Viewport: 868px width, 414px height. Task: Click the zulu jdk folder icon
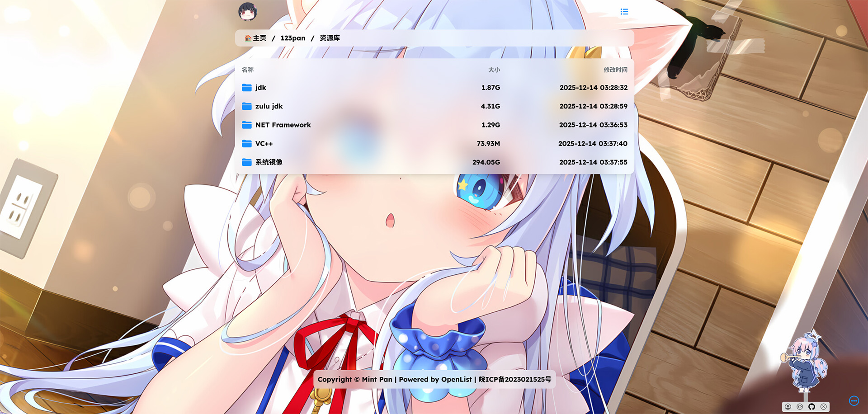pyautogui.click(x=247, y=106)
